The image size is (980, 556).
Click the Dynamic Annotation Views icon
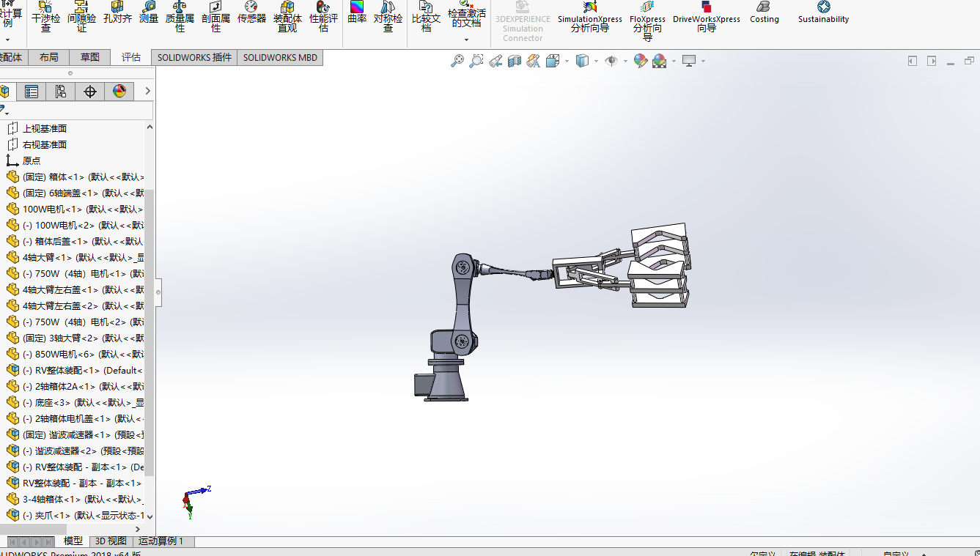pos(534,62)
